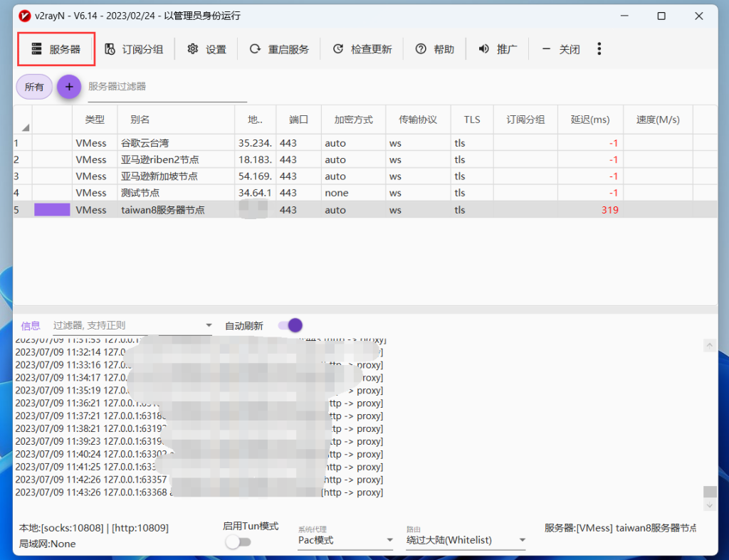Sort by the 加密方式 column header

[353, 120]
